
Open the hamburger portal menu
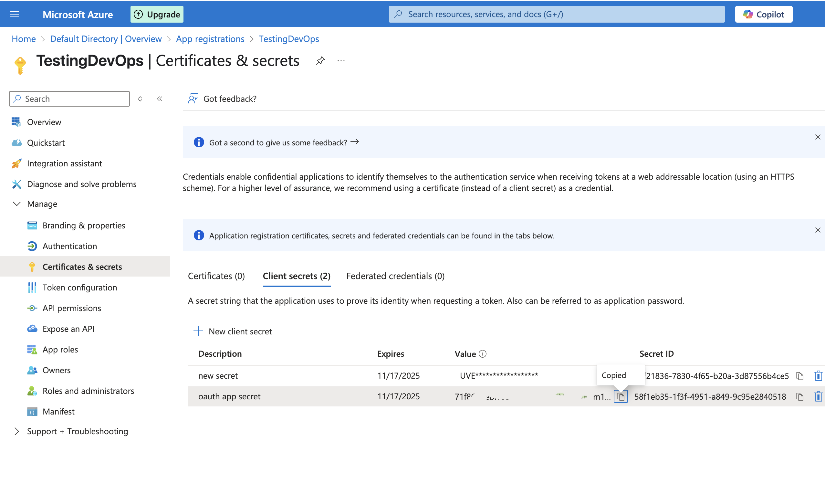point(14,15)
